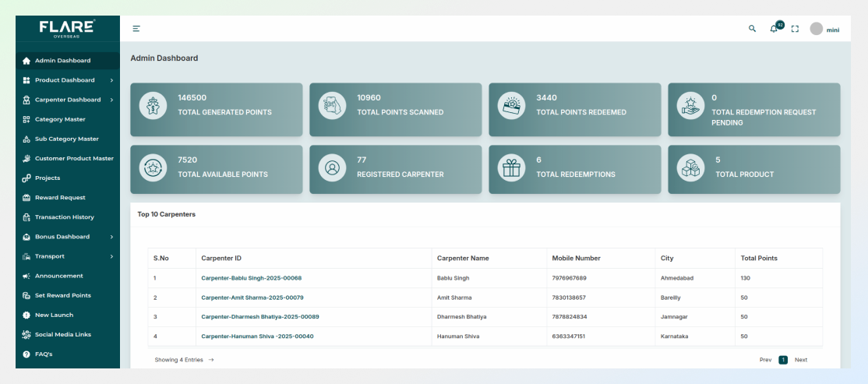Click the Projects sidebar icon
Image resolution: width=868 pixels, height=384 pixels.
click(26, 178)
